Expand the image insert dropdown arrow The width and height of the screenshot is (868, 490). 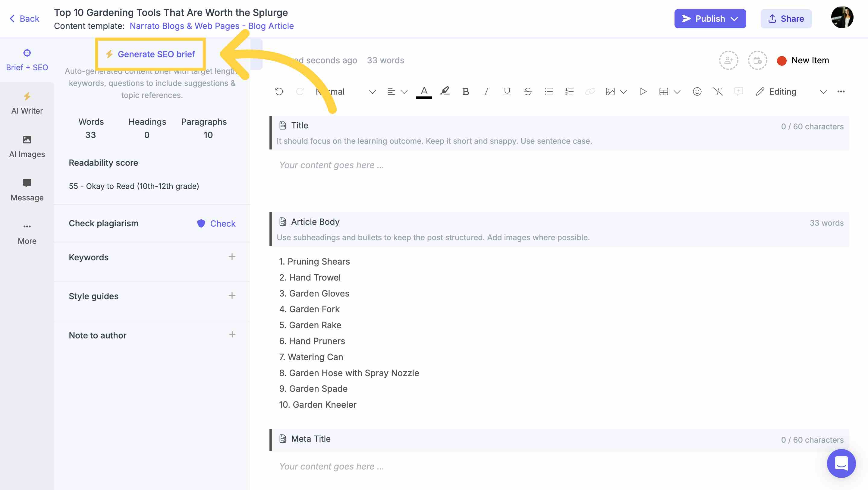click(x=623, y=92)
